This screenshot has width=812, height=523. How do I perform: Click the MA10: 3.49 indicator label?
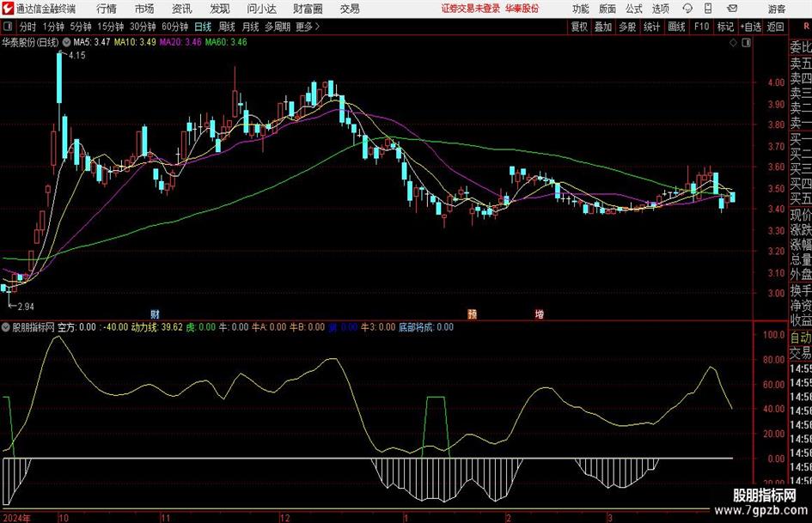click(x=135, y=42)
